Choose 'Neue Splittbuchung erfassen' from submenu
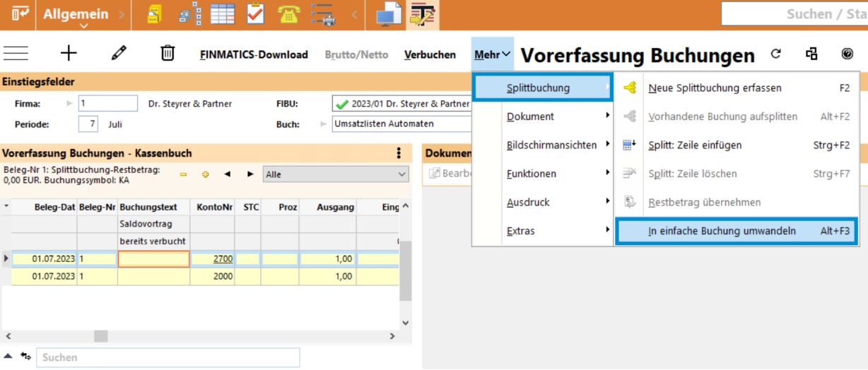The width and height of the screenshot is (868, 370). pos(715,88)
